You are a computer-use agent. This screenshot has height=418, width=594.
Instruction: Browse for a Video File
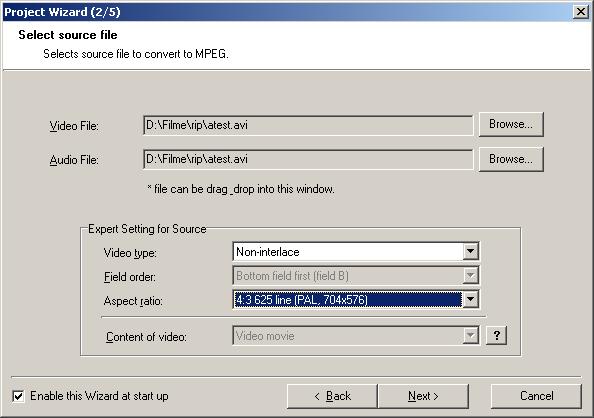coord(511,124)
